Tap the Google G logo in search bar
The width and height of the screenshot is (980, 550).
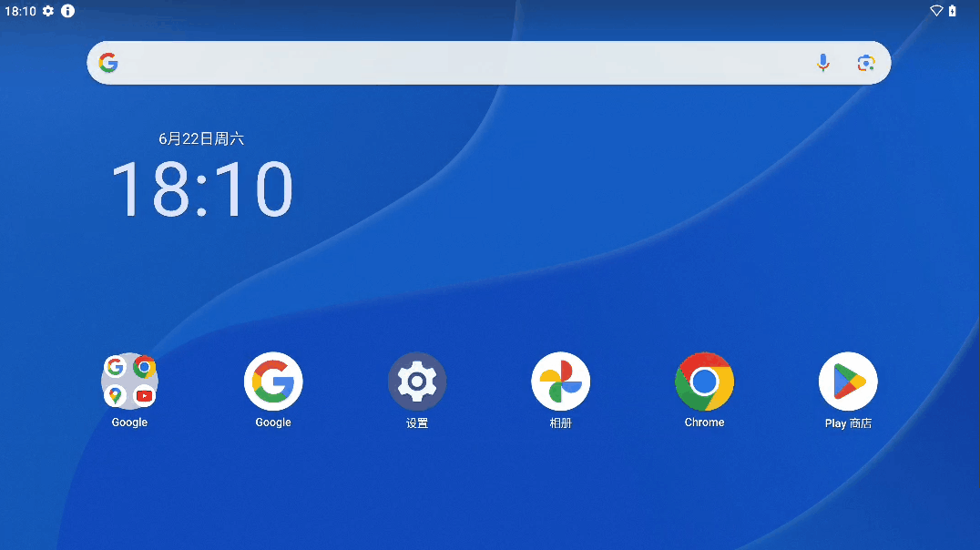108,63
